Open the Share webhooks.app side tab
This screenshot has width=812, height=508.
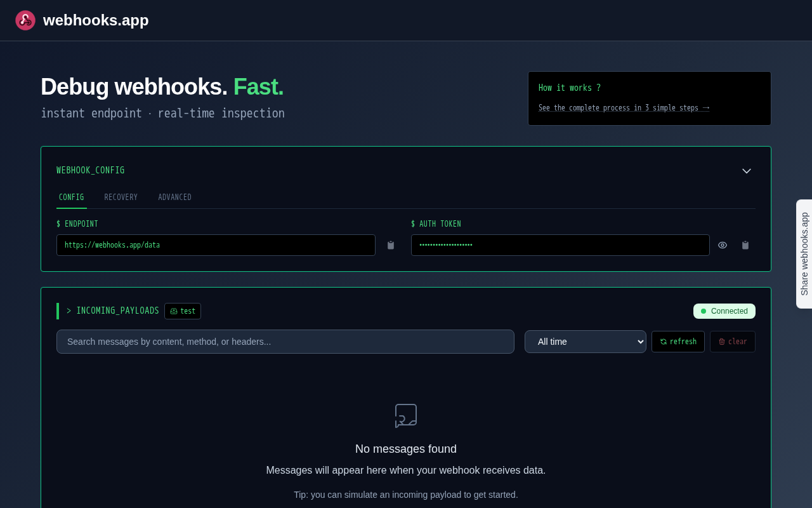pyautogui.click(x=804, y=254)
